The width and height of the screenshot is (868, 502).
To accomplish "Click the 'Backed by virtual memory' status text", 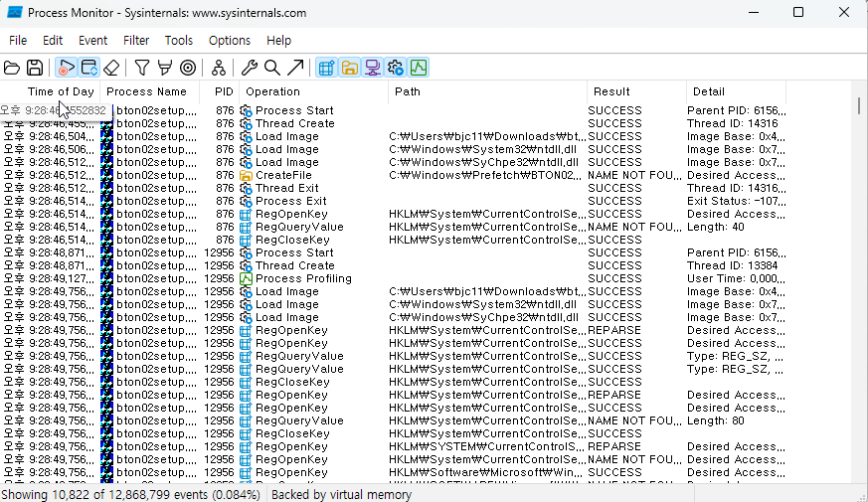I will [x=342, y=495].
